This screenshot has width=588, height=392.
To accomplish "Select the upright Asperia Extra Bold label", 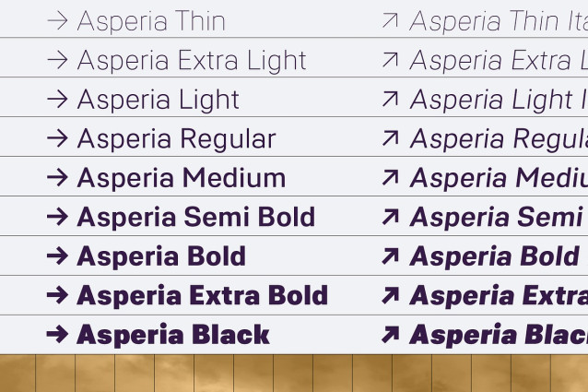I will (202, 295).
